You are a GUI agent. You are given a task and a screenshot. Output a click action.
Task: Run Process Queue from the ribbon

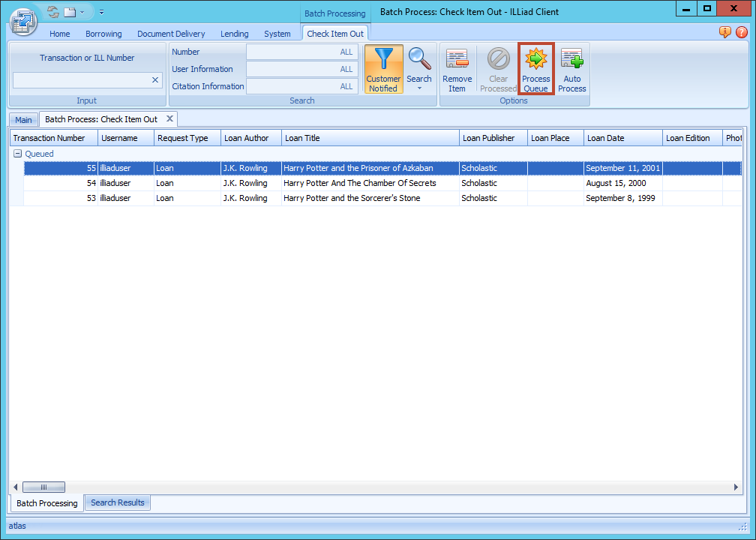pos(536,67)
